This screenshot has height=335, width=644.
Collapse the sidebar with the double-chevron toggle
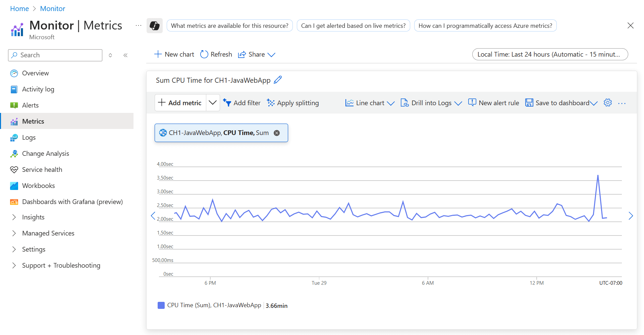click(125, 55)
